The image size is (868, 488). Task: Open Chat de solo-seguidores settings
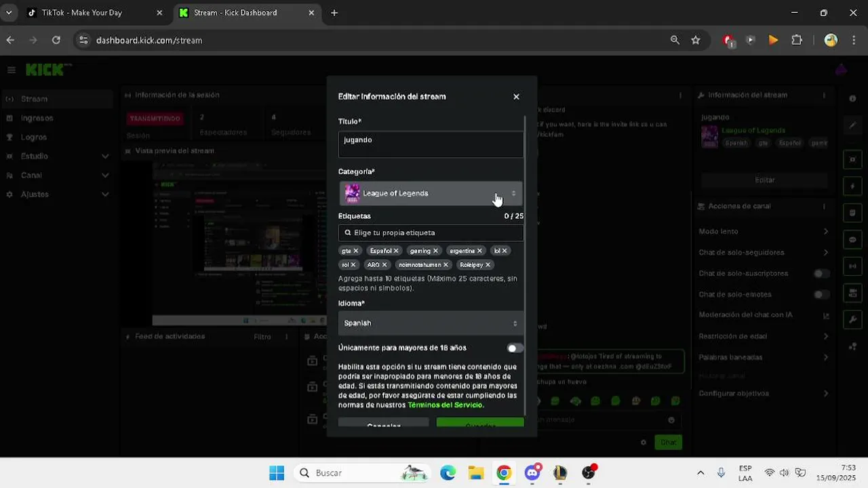[764, 253]
